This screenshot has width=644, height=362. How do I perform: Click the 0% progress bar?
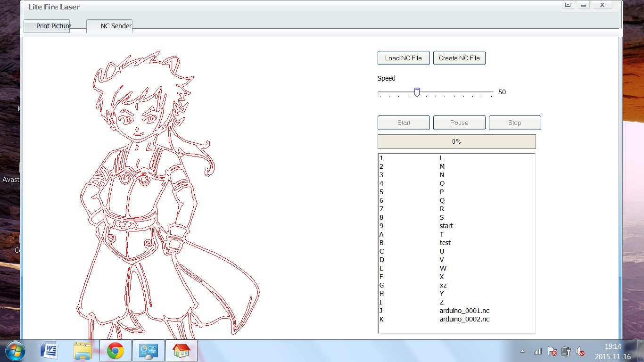click(x=457, y=141)
